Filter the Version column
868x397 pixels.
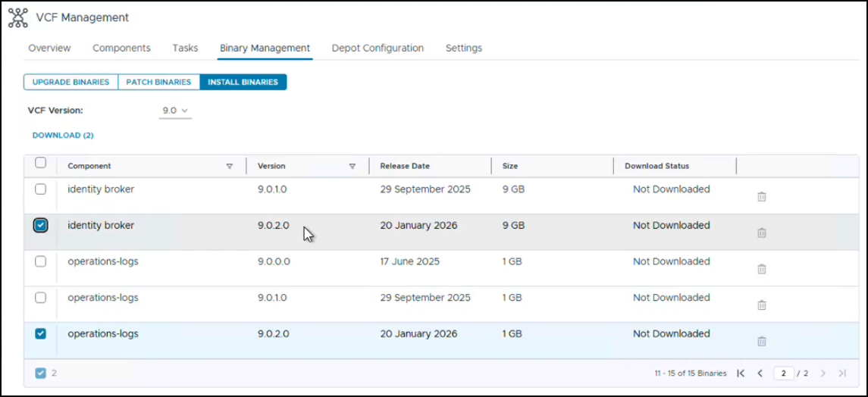pyautogui.click(x=352, y=166)
